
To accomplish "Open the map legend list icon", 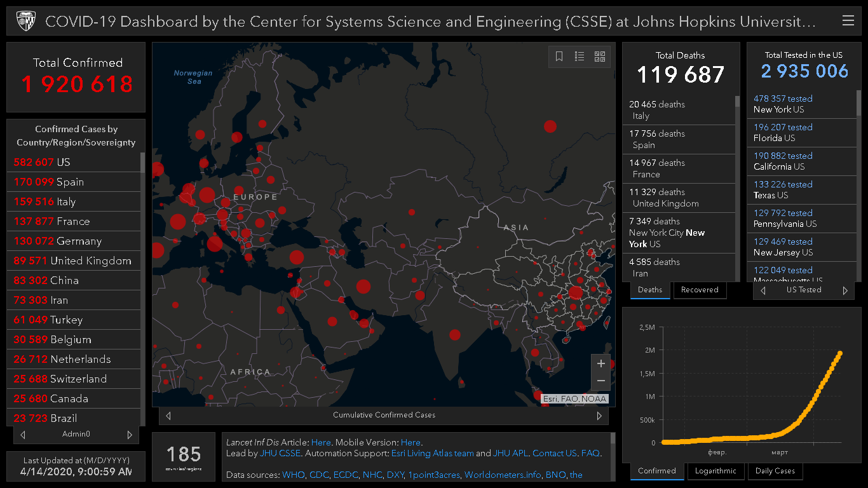I will (x=580, y=57).
